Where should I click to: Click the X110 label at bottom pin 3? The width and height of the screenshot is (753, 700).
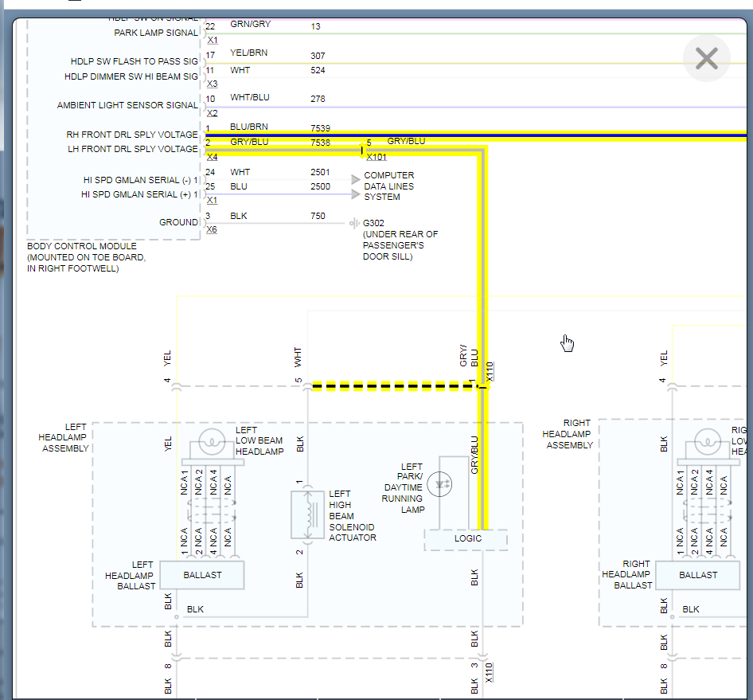tap(489, 672)
